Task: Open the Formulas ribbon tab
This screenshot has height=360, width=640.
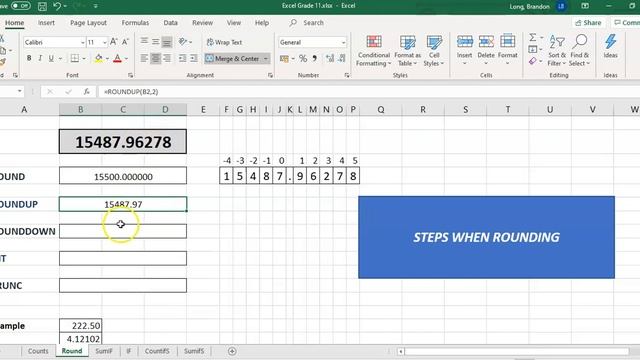Action: coord(135,23)
